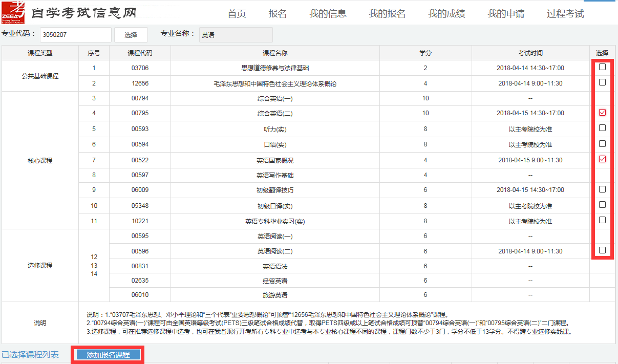618x364 pixels.
Task: Select the checkbox for 初级翻译技巧
Action: [603, 189]
